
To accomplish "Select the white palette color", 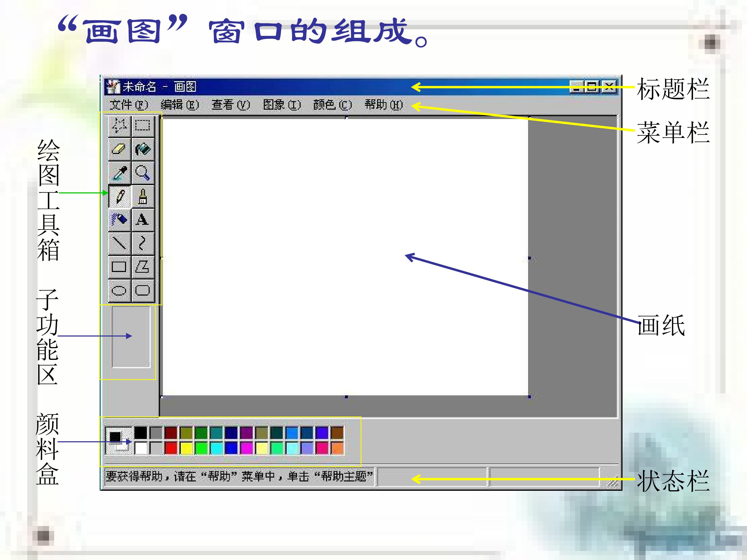I will point(141,448).
